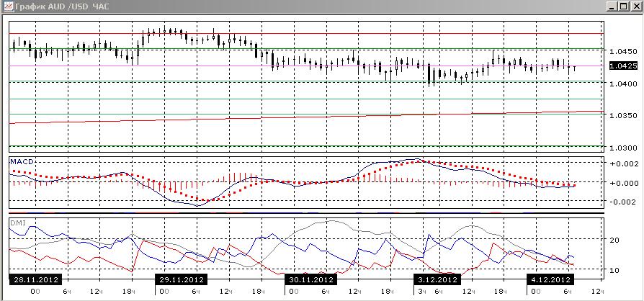Screen dimensions: 644x301
Task: Select the 28.11.2012 date marker
Action: pyautogui.click(x=35, y=279)
